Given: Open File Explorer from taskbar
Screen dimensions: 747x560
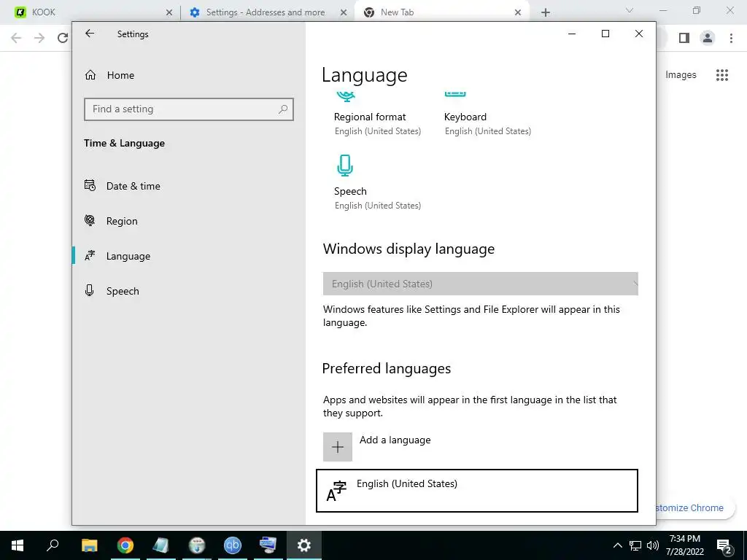Looking at the screenshot, I should (x=89, y=545).
